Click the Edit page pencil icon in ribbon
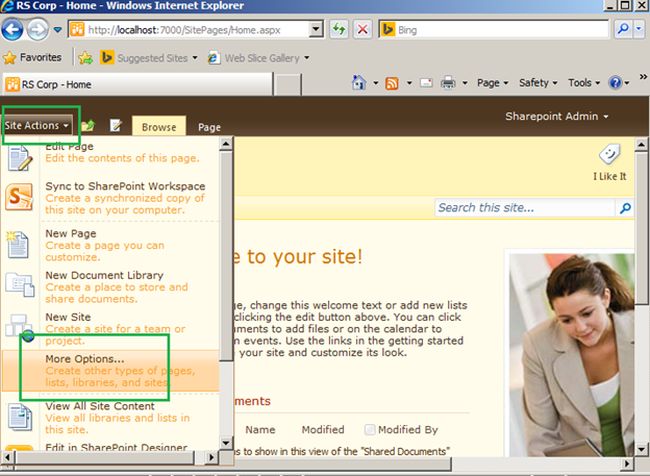The height and width of the screenshot is (476, 650). [x=115, y=125]
